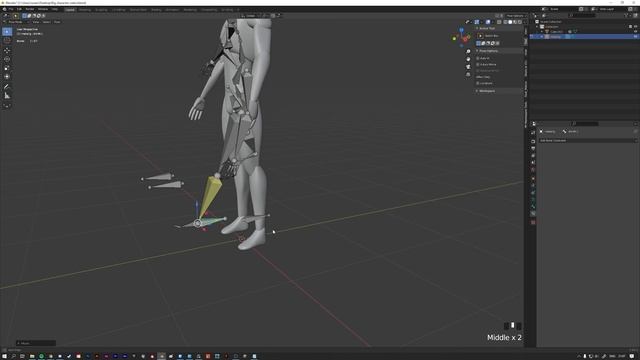Open the Add Bone Constraint dropdown
The image size is (640, 360).
point(588,140)
